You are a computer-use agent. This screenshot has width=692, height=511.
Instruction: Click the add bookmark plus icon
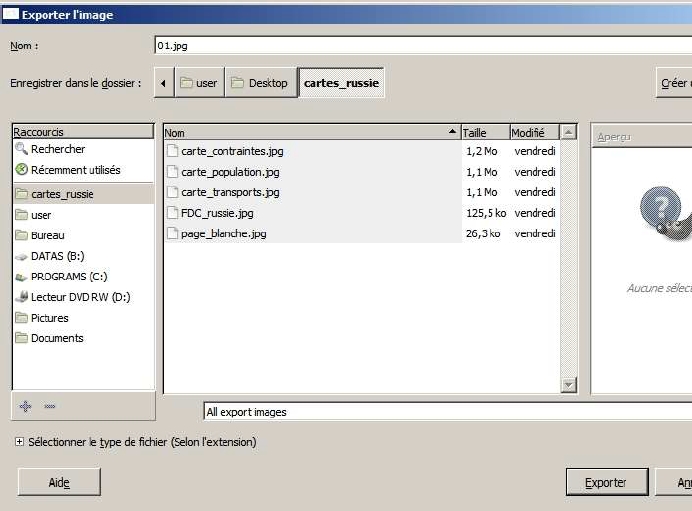tap(25, 406)
